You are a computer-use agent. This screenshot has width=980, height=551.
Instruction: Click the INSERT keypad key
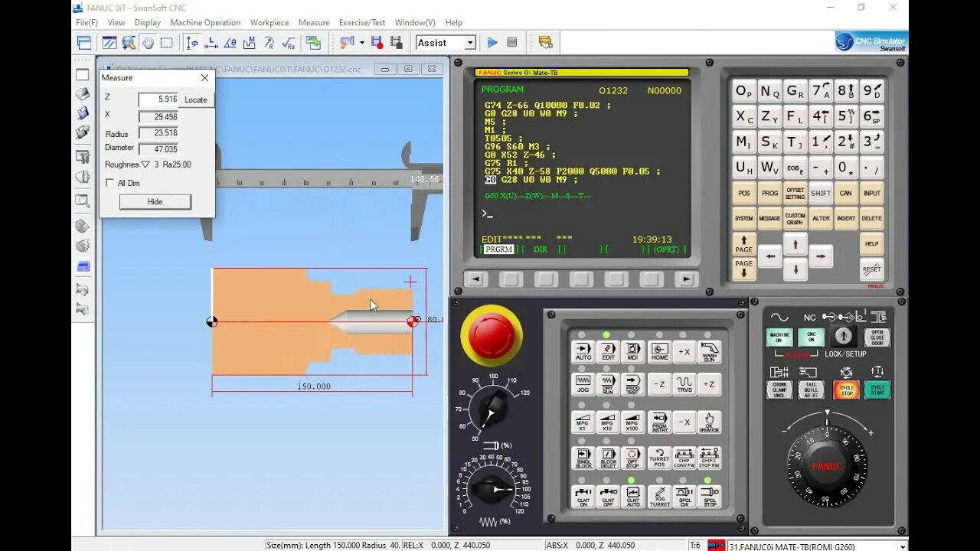click(x=846, y=218)
